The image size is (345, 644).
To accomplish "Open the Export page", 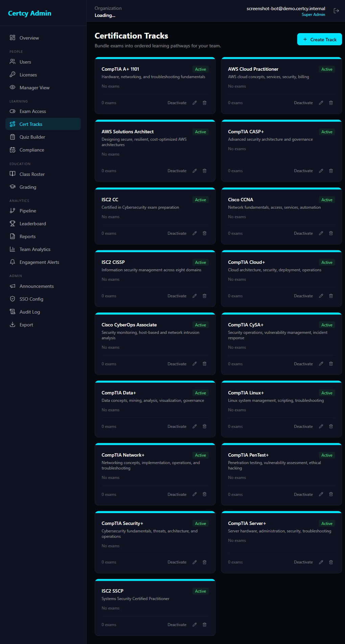I will coord(43,325).
